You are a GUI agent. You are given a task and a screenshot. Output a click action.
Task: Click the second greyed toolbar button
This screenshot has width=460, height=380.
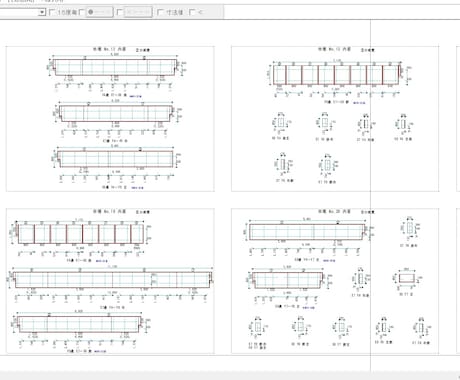click(x=138, y=12)
